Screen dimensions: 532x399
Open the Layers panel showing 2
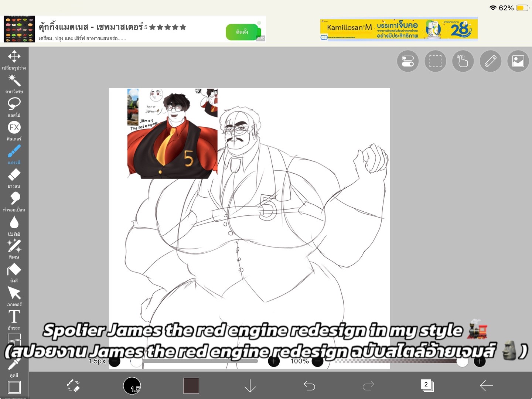(427, 386)
